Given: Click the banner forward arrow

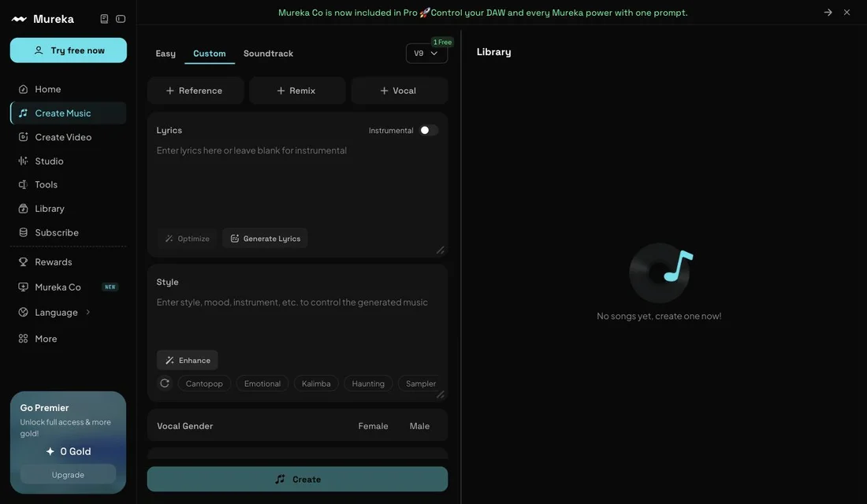Looking at the screenshot, I should click(828, 12).
